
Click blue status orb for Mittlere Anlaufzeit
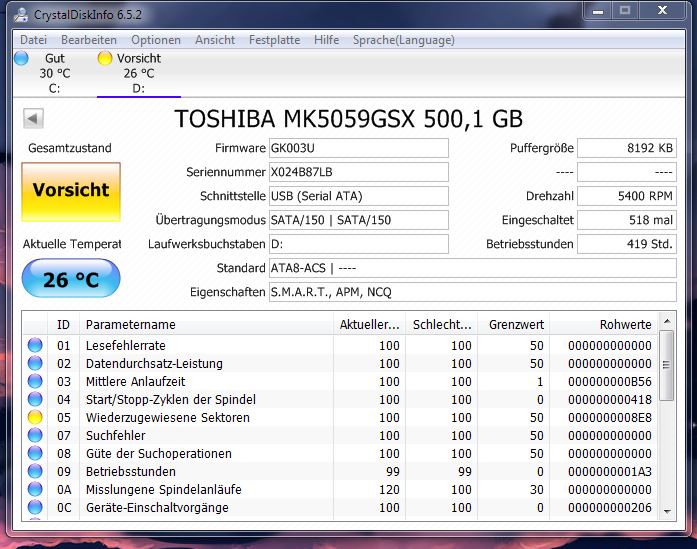click(x=35, y=381)
